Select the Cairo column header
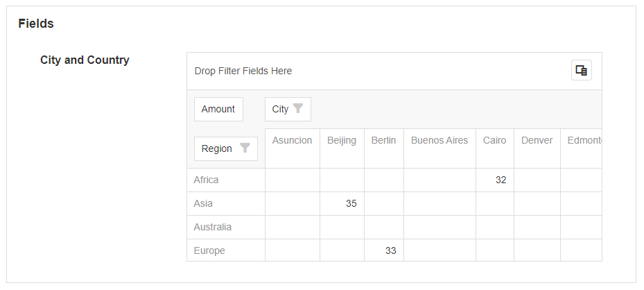 pyautogui.click(x=494, y=140)
